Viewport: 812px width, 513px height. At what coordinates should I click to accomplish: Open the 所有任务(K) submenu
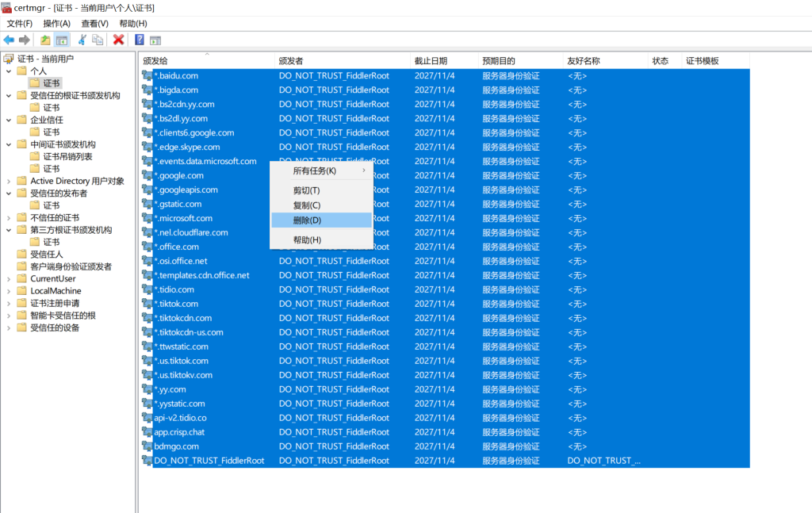tap(322, 170)
